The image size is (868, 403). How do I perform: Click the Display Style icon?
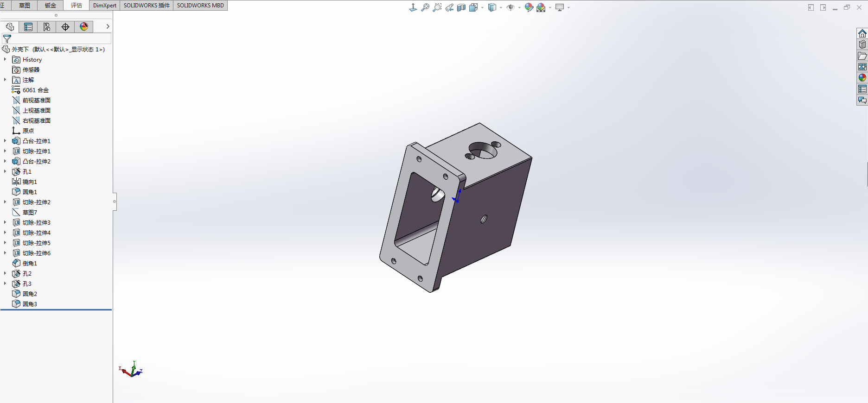pyautogui.click(x=492, y=7)
